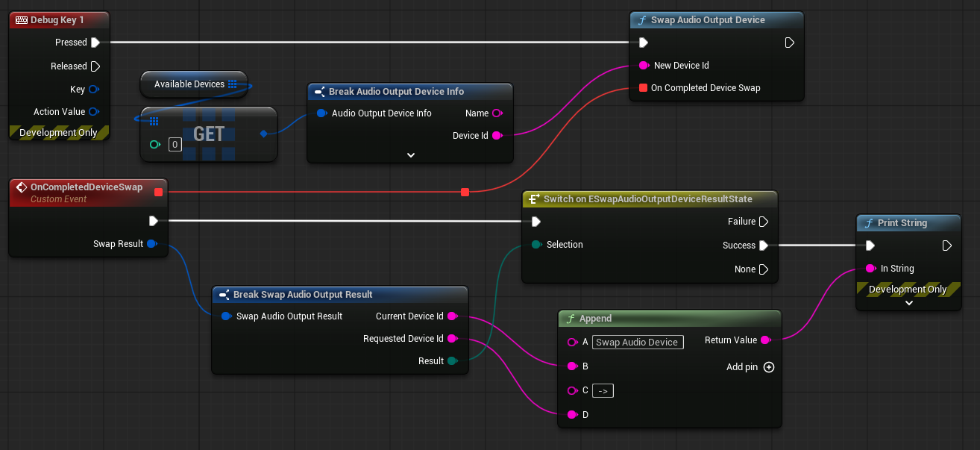The image size is (980, 450).
Task: Click the Print String exec output pin
Action: pos(946,246)
